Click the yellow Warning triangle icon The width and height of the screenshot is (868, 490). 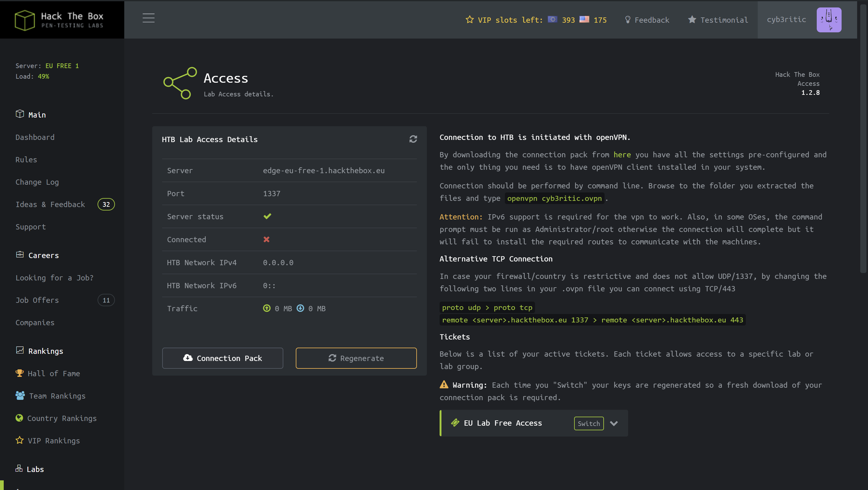[x=444, y=385]
